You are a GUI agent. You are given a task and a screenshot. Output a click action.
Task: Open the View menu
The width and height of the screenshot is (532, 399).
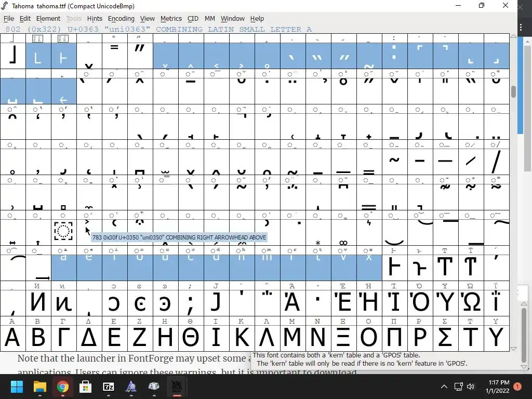(147, 19)
